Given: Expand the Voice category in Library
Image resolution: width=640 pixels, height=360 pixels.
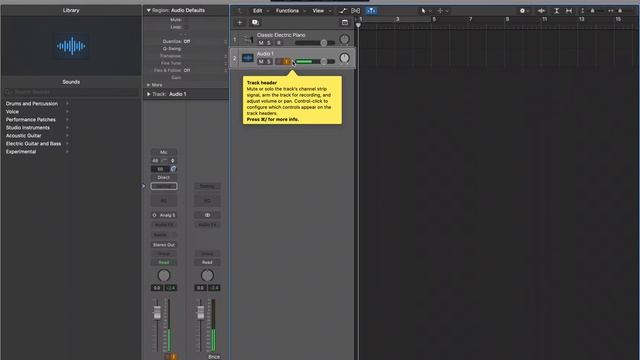Looking at the screenshot, I should pyautogui.click(x=67, y=112).
